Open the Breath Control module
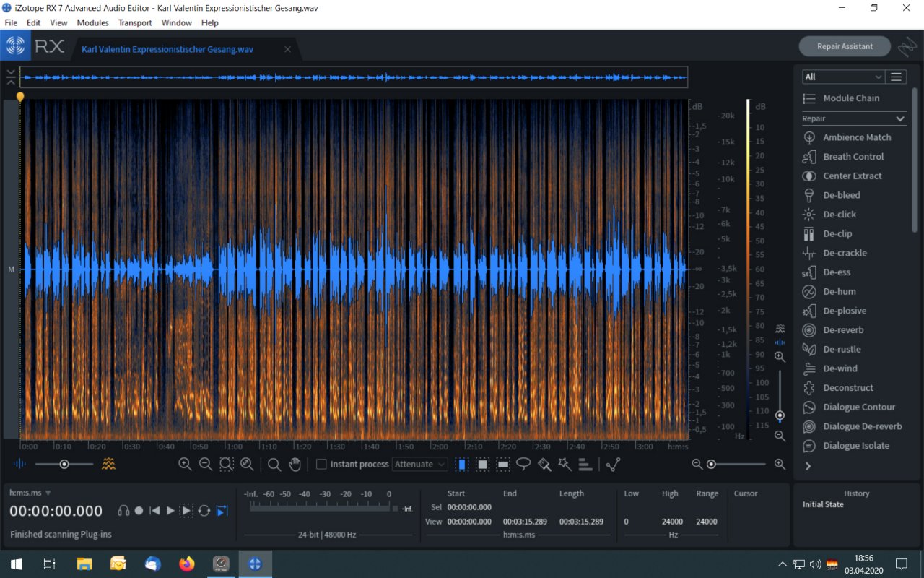Viewport: 924px width, 578px height. pyautogui.click(x=842, y=157)
